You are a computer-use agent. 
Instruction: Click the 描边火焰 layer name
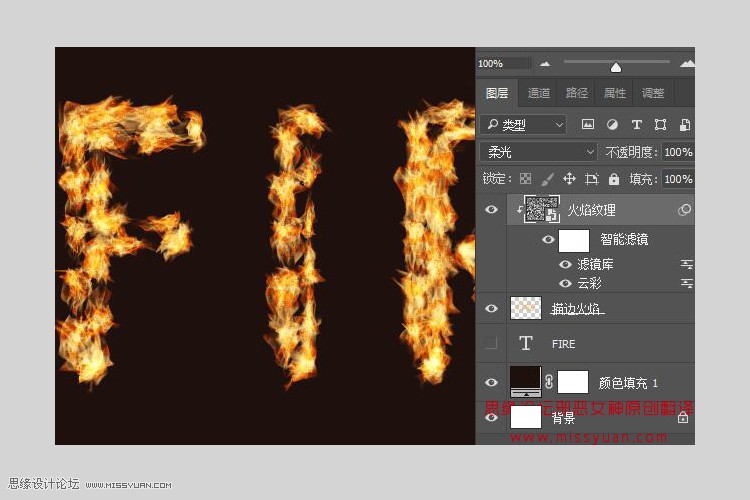coord(576,309)
